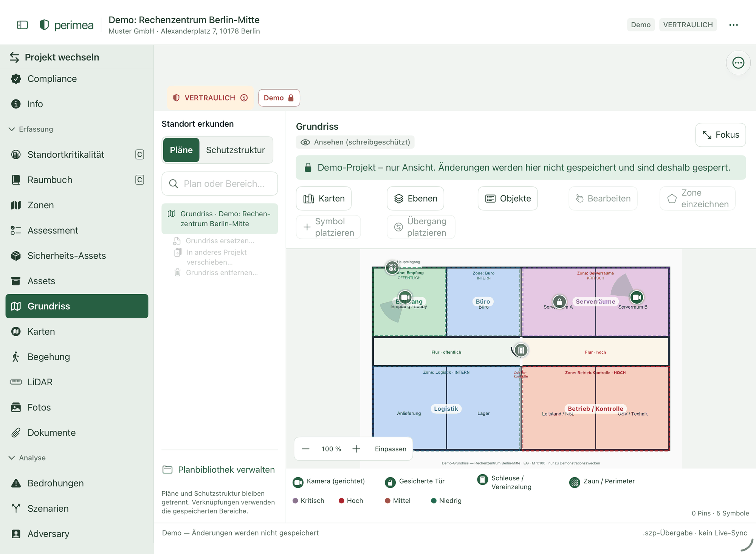Screen dimensions: 756x554
Task: Open Szenarien in the sidebar
Action: tap(77, 509)
